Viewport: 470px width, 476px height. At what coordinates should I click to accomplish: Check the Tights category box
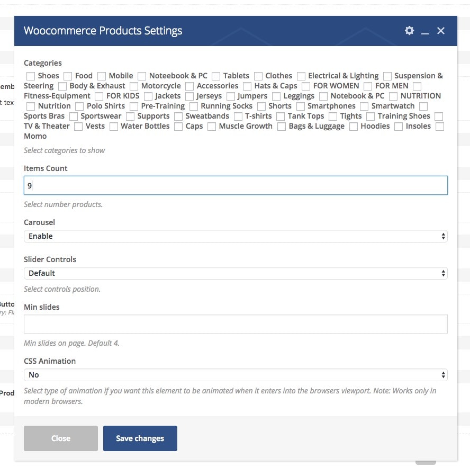point(333,116)
